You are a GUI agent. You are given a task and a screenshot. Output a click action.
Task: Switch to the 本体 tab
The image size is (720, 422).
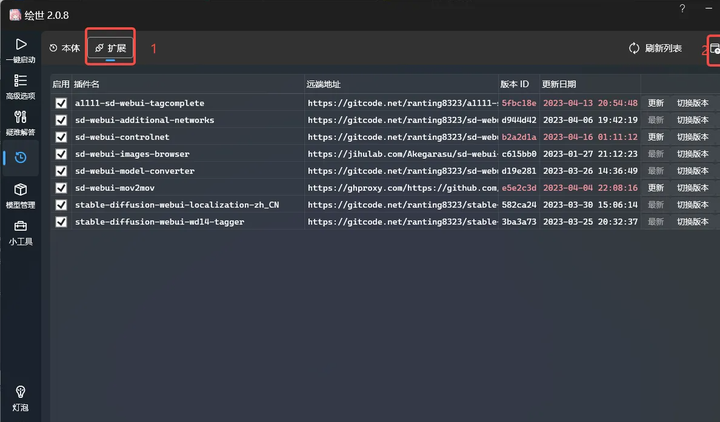(65, 48)
